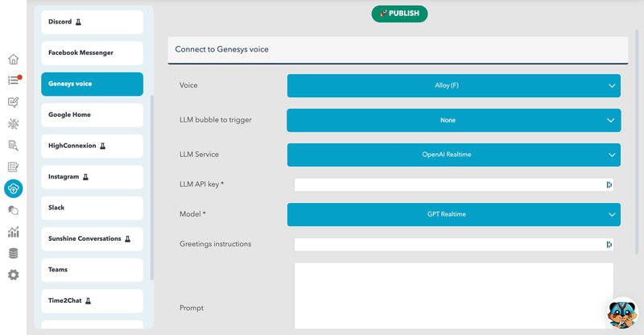The image size is (644, 335).
Task: Click the rocket icon on Publish button
Action: [383, 14]
